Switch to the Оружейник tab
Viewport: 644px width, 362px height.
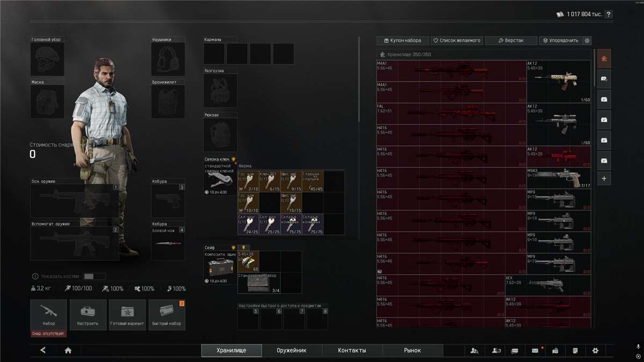click(291, 350)
